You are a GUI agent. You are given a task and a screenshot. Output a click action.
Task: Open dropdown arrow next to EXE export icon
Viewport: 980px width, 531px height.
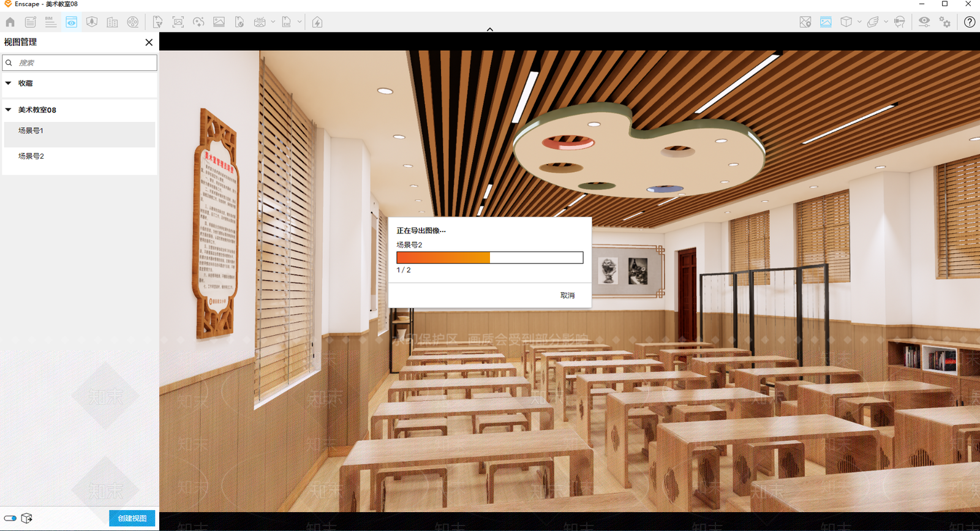point(300,22)
